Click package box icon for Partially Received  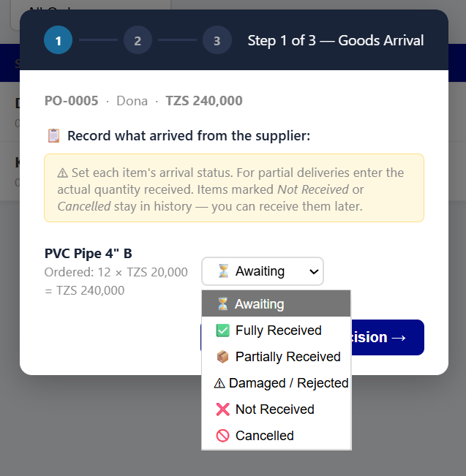[x=223, y=357]
